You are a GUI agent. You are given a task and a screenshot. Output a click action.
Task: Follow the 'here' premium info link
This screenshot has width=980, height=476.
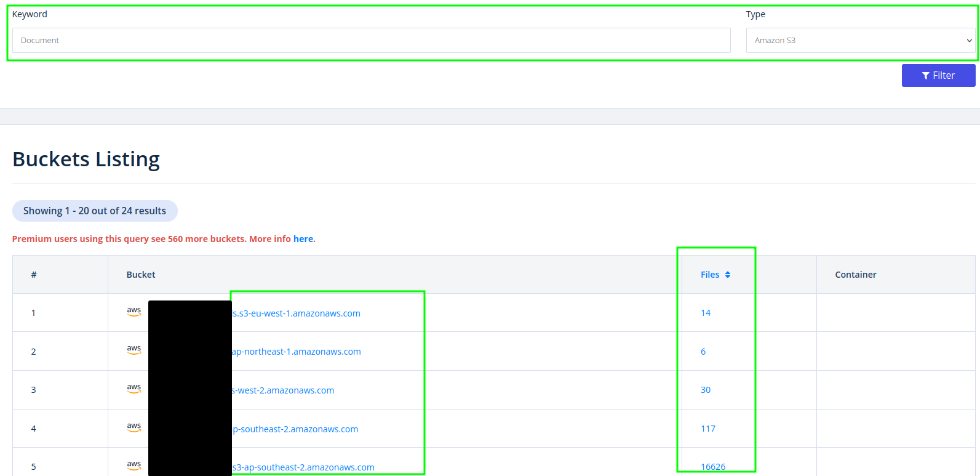(303, 239)
